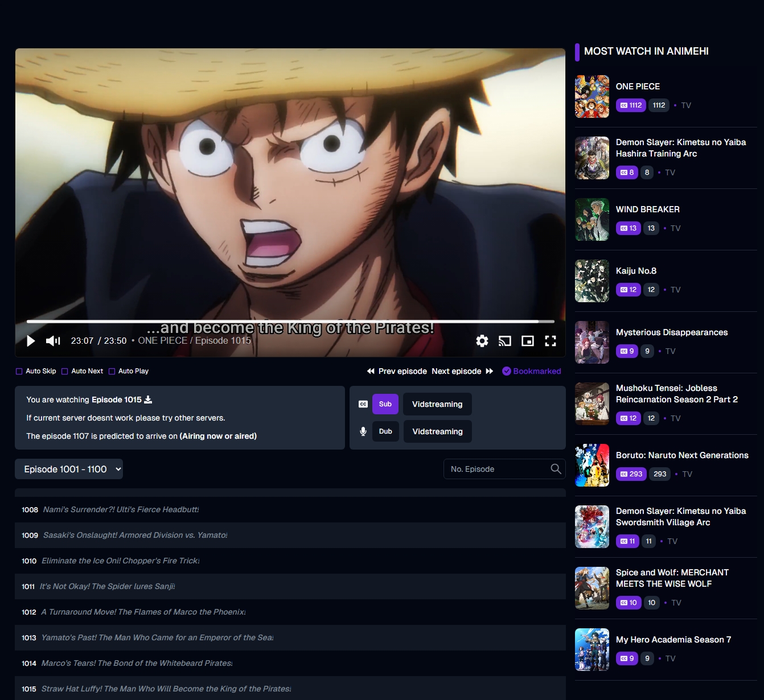Click the ONE PIECE title link
Screen dimensions: 764x700
click(638, 87)
